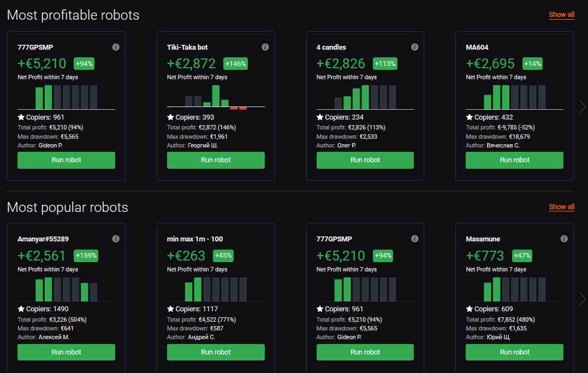Screen dimensions: 588x373
Task: Open the MA604 title
Action: coord(477,48)
